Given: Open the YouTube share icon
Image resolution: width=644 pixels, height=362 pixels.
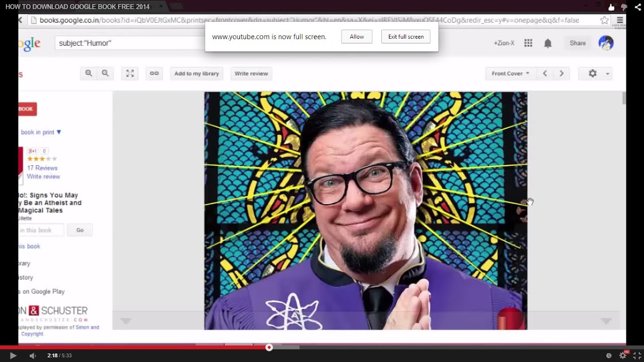Looking at the screenshot, I should [637, 7].
